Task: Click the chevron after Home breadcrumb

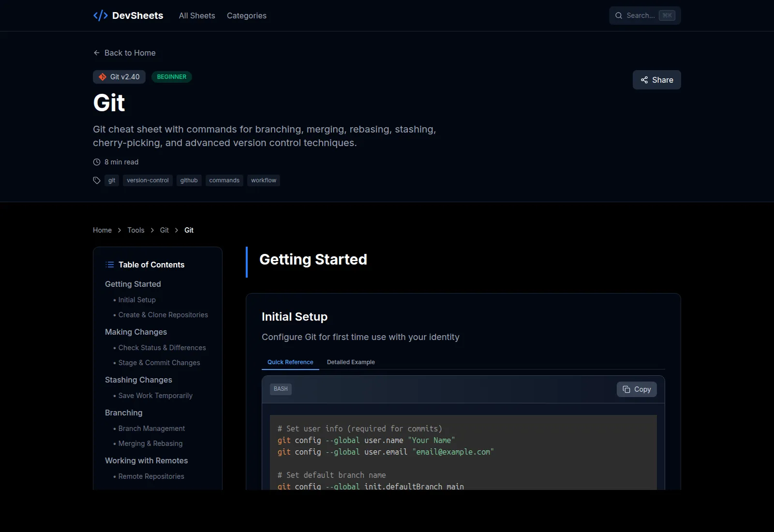Action: (119, 230)
